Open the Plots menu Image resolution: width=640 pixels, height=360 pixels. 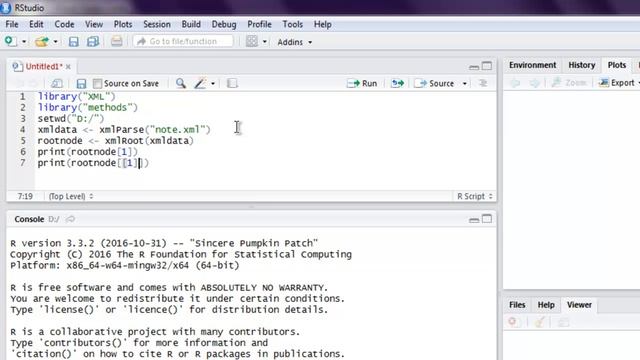tap(123, 24)
